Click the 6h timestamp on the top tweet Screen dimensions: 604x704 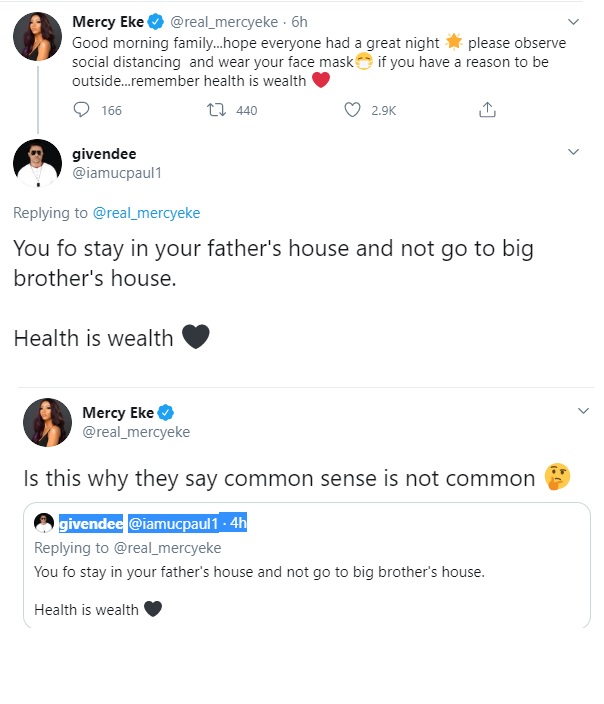pyautogui.click(x=299, y=22)
